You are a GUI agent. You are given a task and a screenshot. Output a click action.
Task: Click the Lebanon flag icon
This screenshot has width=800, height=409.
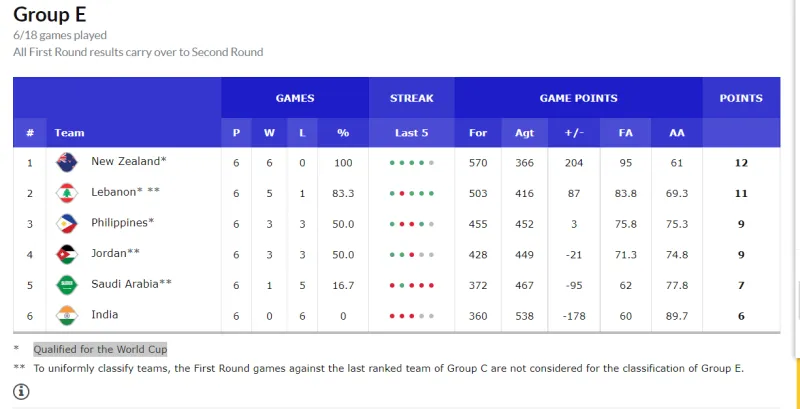66,193
